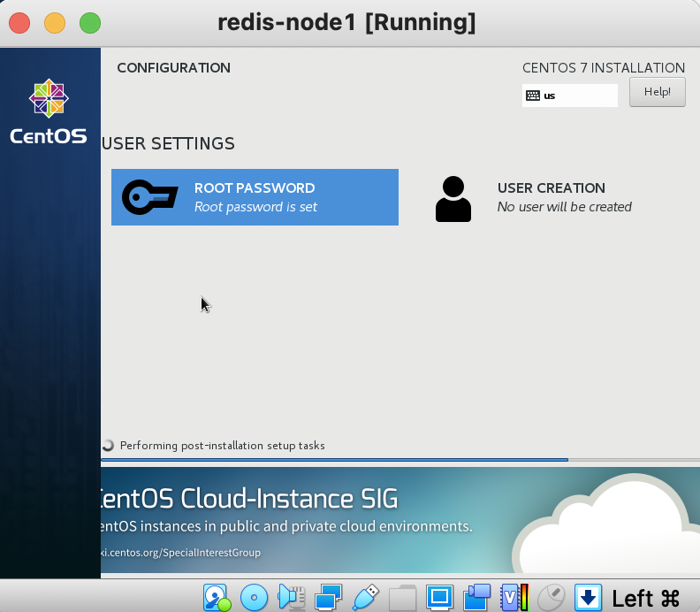This screenshot has height=612, width=700.
Task: Open the Root Password settings
Action: pyautogui.click(x=255, y=197)
